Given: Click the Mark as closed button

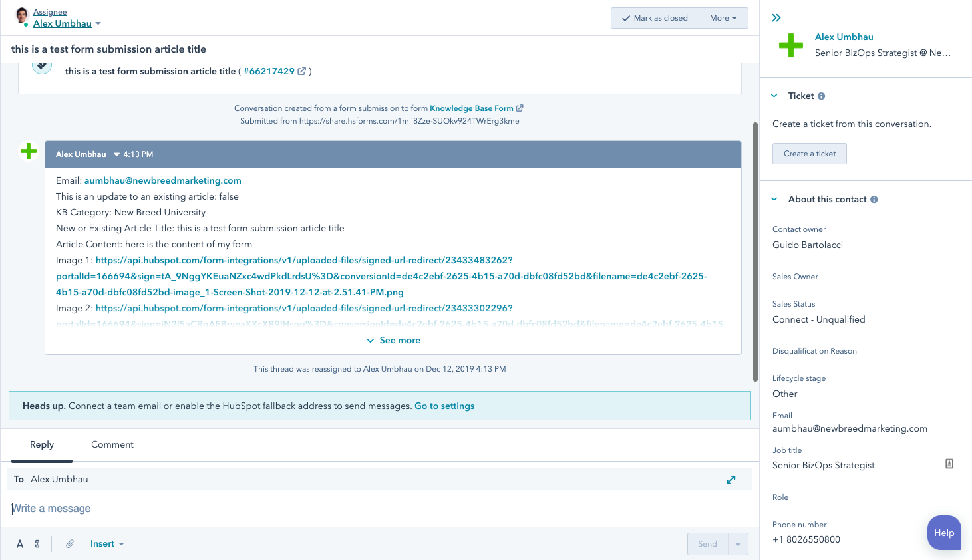Looking at the screenshot, I should (655, 18).
